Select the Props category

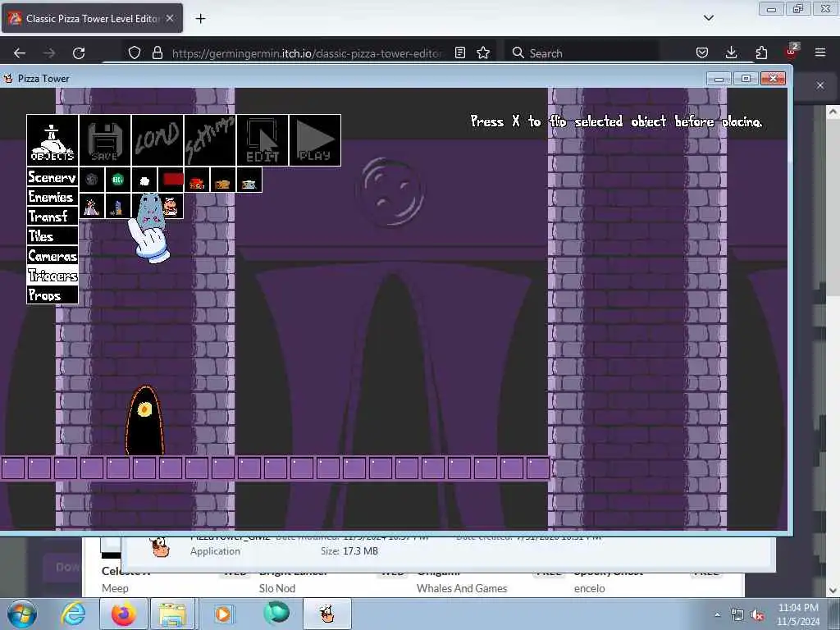pos(52,295)
